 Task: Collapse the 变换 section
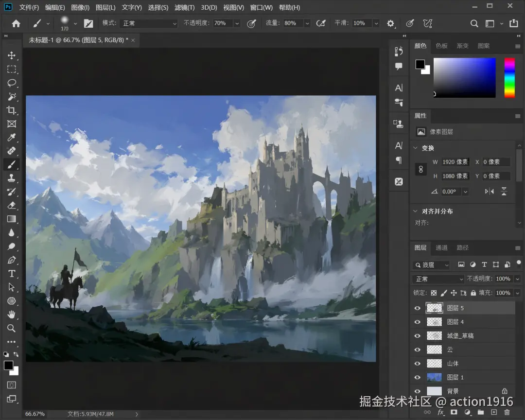[x=416, y=148]
